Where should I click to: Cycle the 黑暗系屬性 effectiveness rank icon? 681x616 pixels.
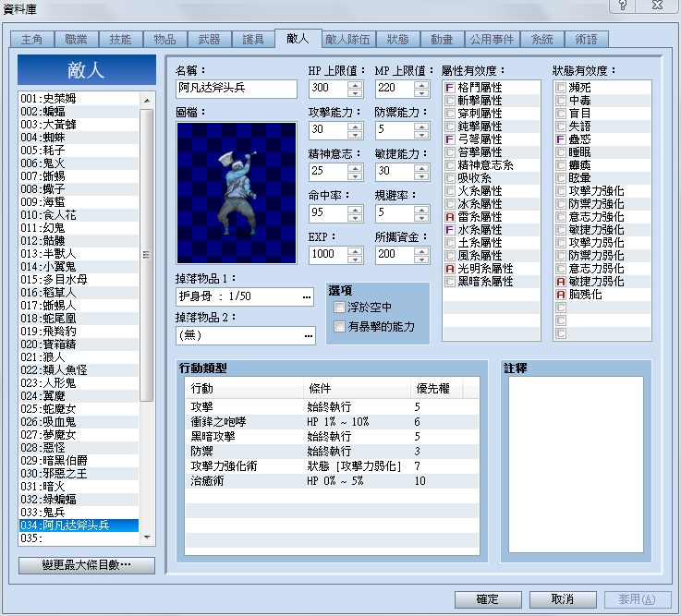(x=449, y=282)
